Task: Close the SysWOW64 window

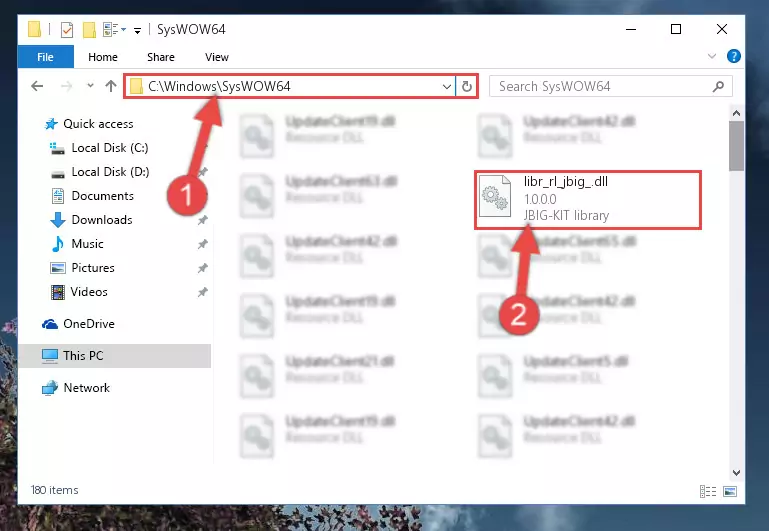Action: point(721,29)
